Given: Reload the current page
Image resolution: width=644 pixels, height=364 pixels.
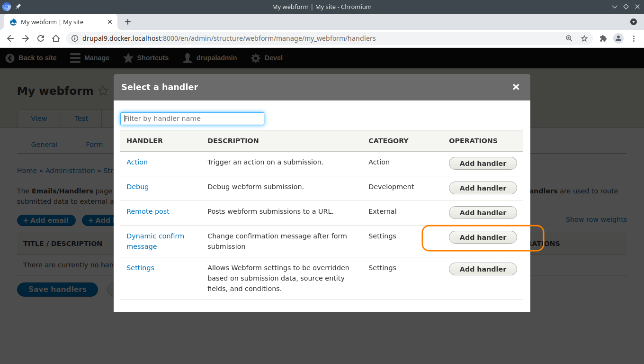Looking at the screenshot, I should point(41,38).
